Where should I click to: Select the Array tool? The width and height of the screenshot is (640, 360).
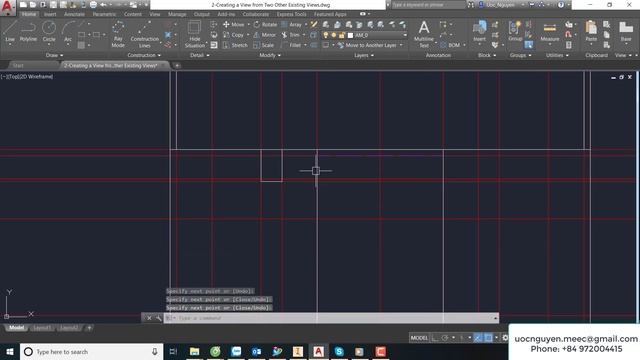tap(291, 24)
